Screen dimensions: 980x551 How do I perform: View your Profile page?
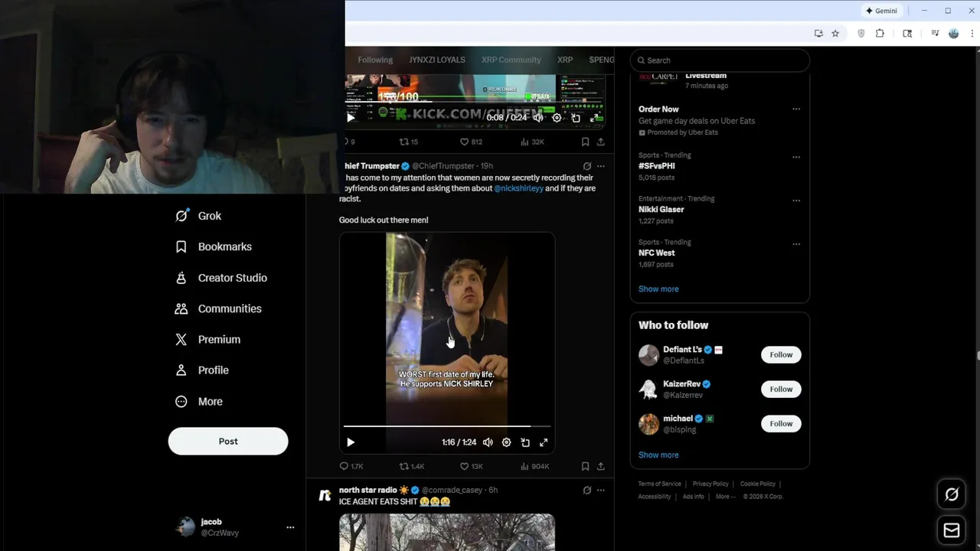pos(202,370)
